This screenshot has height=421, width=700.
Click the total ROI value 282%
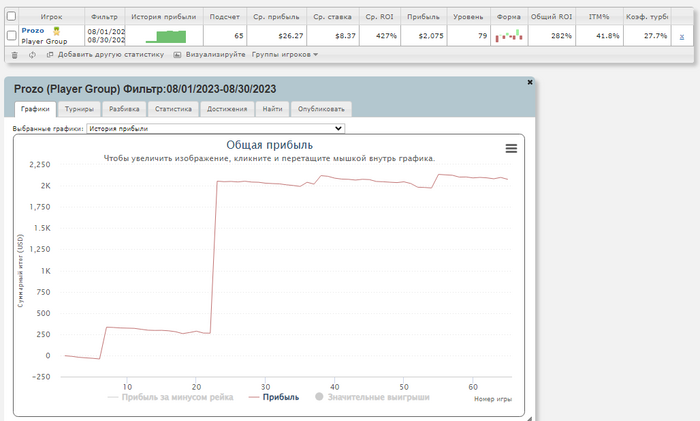(x=562, y=36)
